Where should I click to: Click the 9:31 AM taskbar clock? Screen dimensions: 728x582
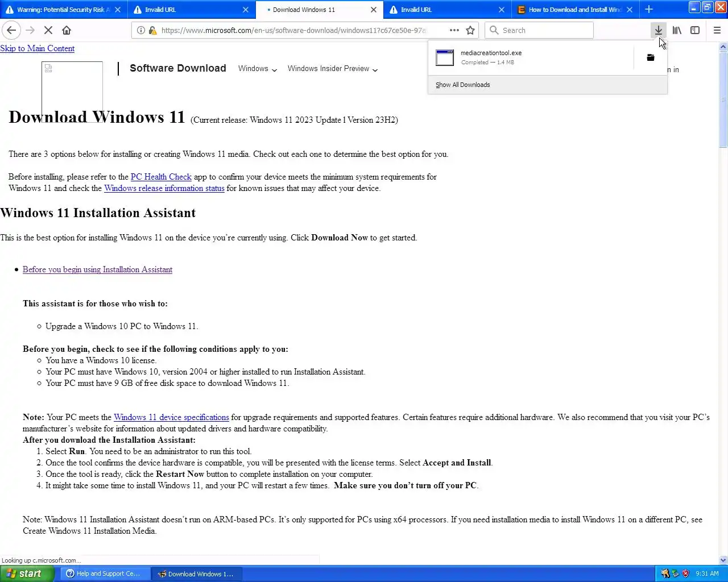tap(707, 574)
